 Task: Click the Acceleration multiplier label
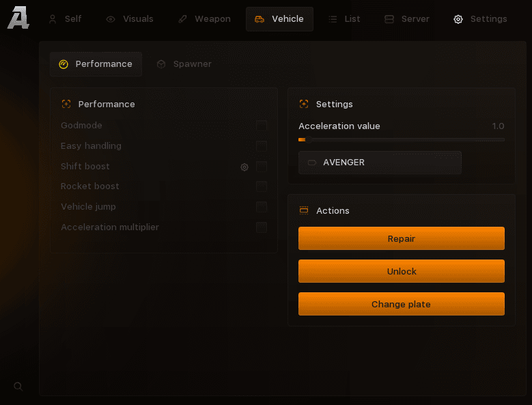[110, 227]
